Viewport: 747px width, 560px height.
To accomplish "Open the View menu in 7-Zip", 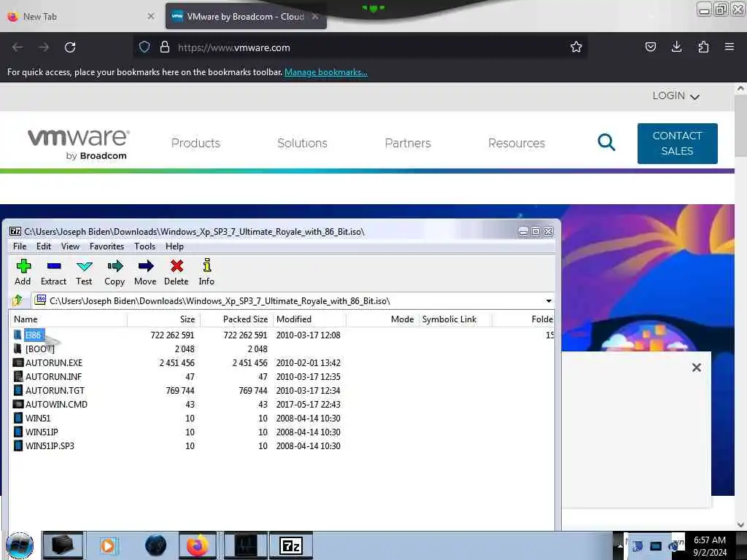I will pos(70,246).
